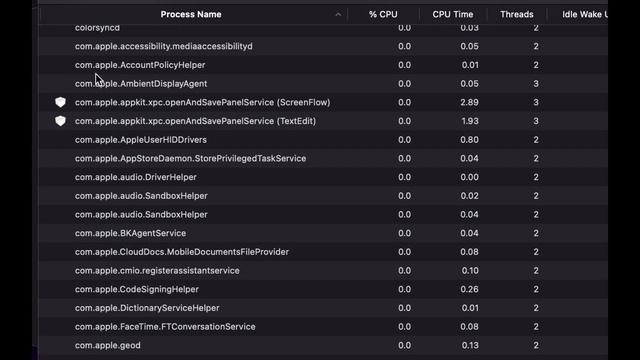Viewport: 640px width, 360px height.
Task: Click the shield icon beside the ScreenFlow openAndSavePanelService
Action: (60, 102)
